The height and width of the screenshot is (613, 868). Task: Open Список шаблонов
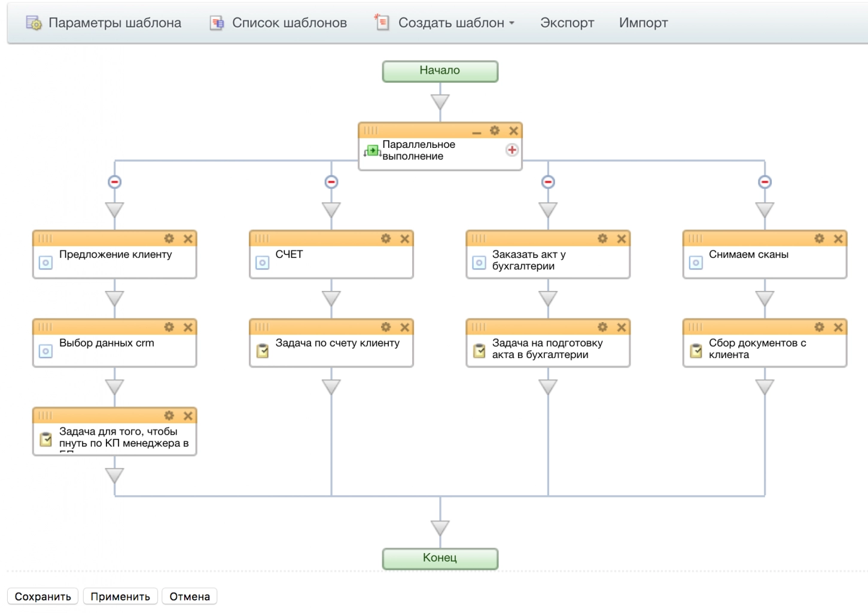[x=279, y=23]
